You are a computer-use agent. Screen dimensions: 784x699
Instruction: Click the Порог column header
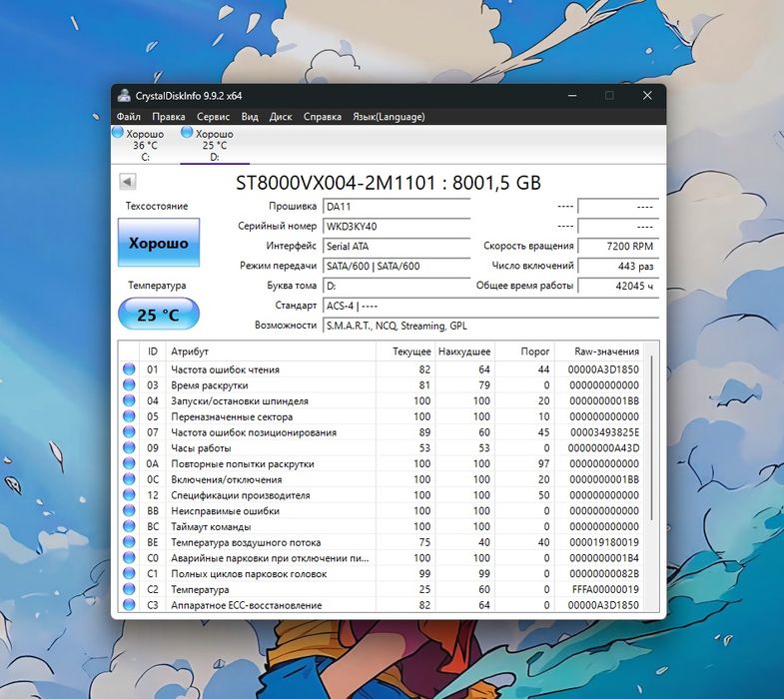pyautogui.click(x=524, y=351)
